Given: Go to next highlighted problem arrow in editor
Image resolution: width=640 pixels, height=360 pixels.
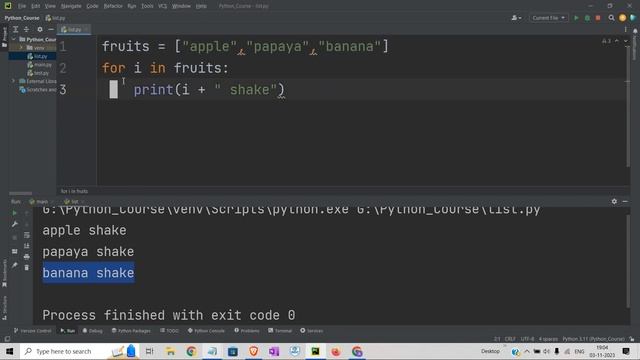Looking at the screenshot, I should click(x=626, y=41).
